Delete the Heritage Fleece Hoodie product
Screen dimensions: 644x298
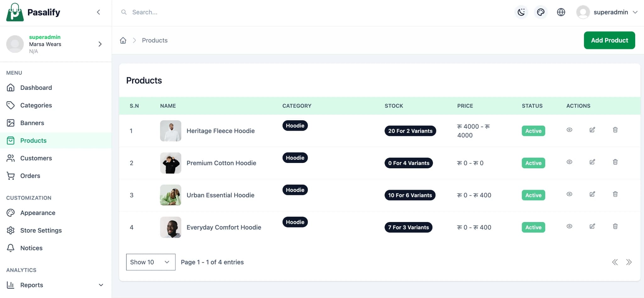(615, 130)
